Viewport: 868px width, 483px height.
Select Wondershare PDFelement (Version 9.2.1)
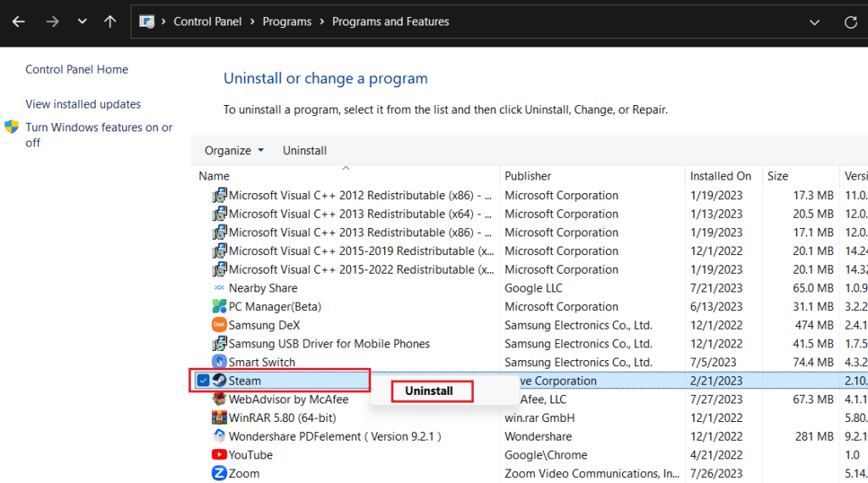[x=335, y=436]
